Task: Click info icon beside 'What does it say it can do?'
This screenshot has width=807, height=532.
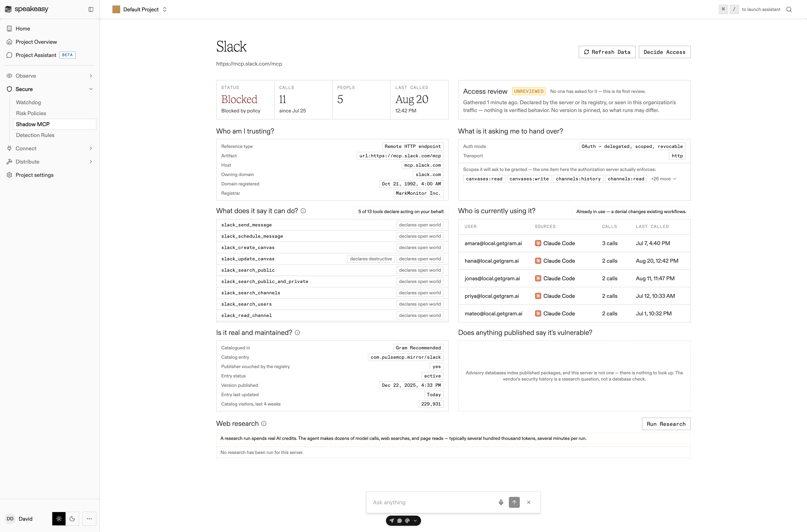Action: [x=303, y=211]
